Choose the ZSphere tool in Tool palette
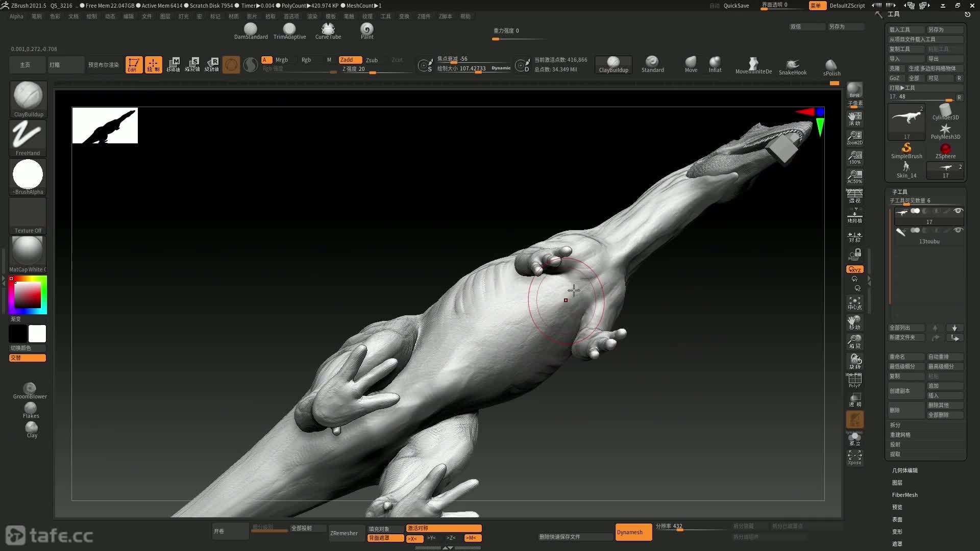 pos(945,151)
